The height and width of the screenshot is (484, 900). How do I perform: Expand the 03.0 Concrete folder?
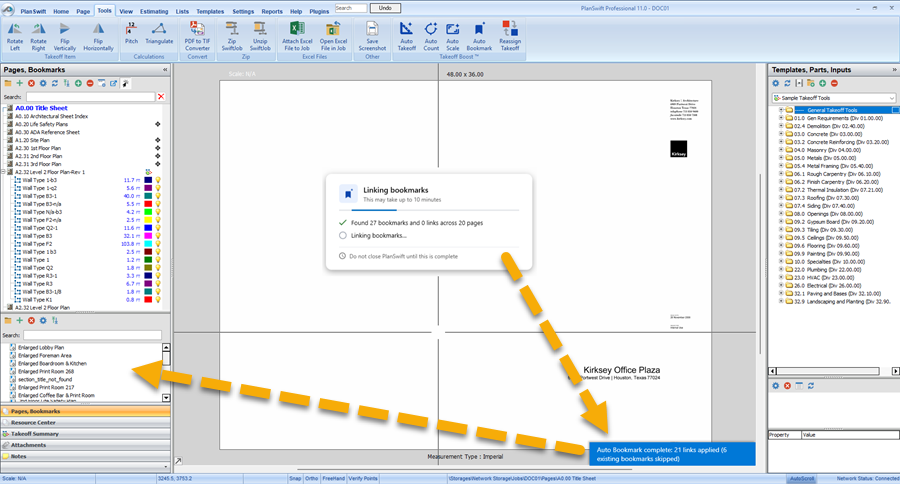(781, 134)
